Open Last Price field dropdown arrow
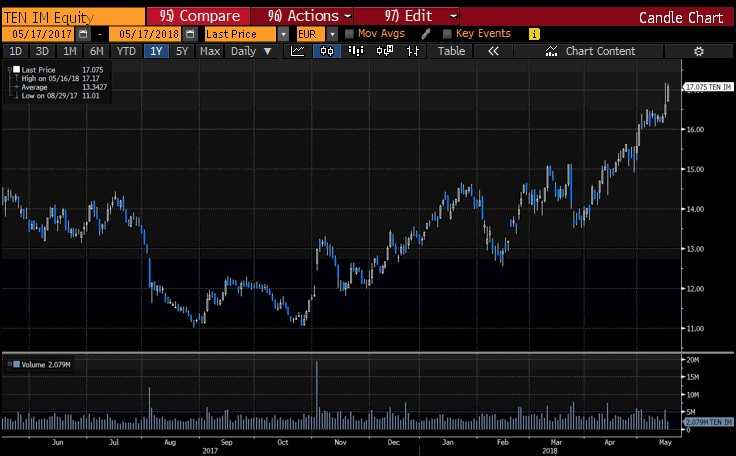This screenshot has height=456, width=736. 283,34
